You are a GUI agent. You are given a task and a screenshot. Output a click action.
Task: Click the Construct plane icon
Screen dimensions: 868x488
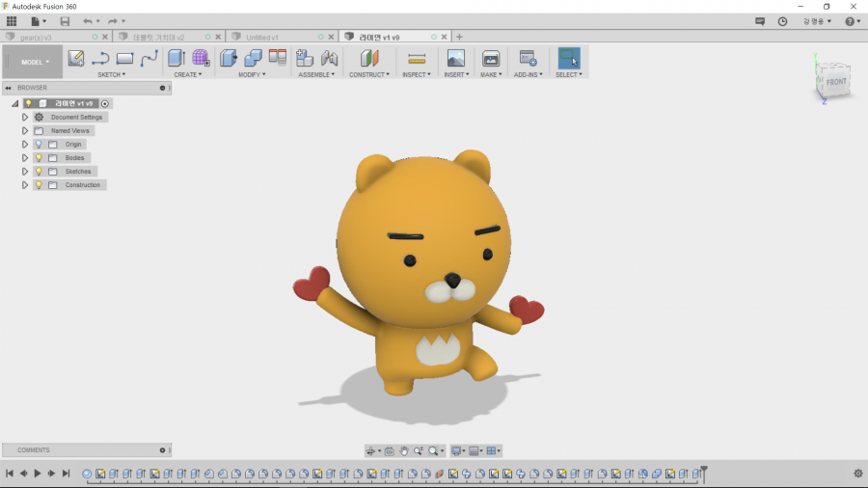pyautogui.click(x=369, y=58)
